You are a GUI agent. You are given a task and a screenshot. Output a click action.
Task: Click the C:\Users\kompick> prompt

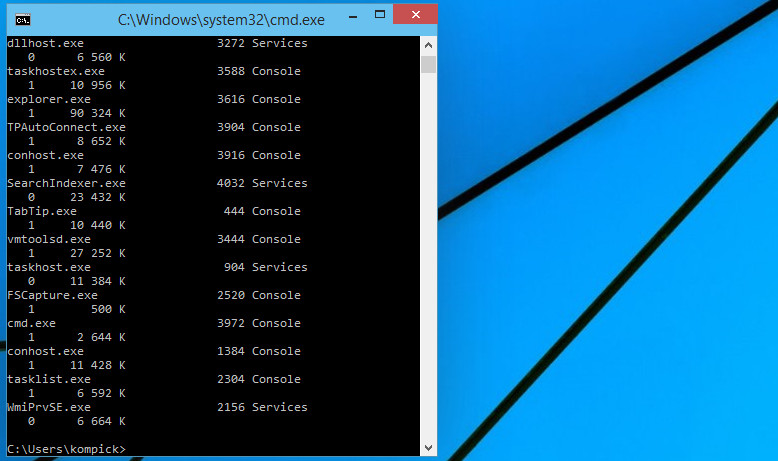tap(66, 449)
